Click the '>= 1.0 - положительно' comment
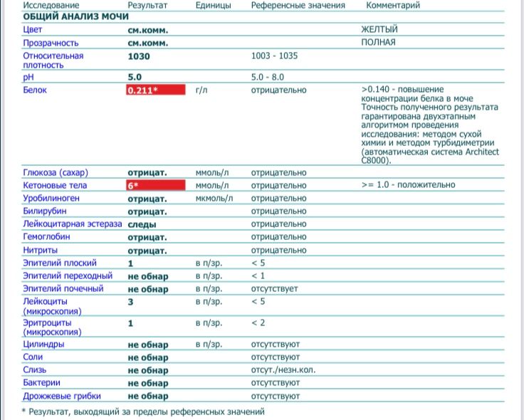The height and width of the screenshot is (420, 524). (408, 185)
